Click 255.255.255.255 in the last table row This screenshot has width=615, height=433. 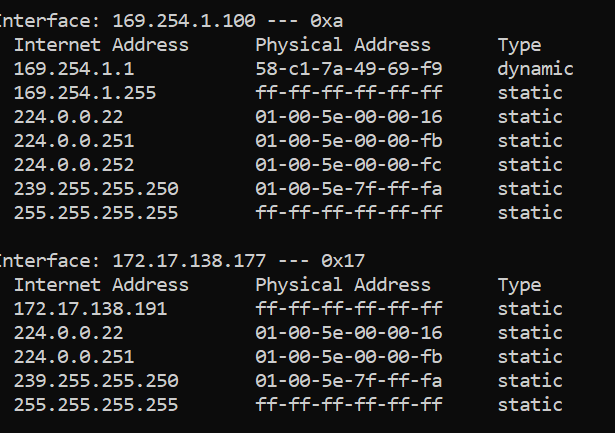tap(95, 405)
